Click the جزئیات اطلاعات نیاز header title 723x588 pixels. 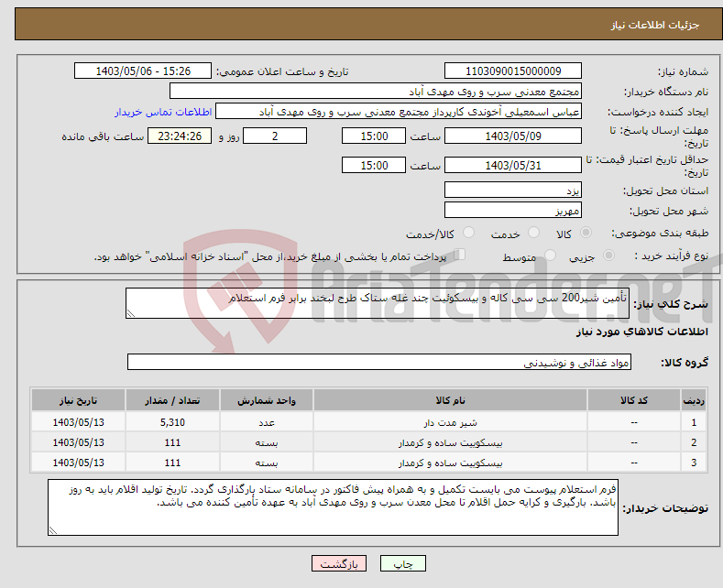[x=655, y=25]
